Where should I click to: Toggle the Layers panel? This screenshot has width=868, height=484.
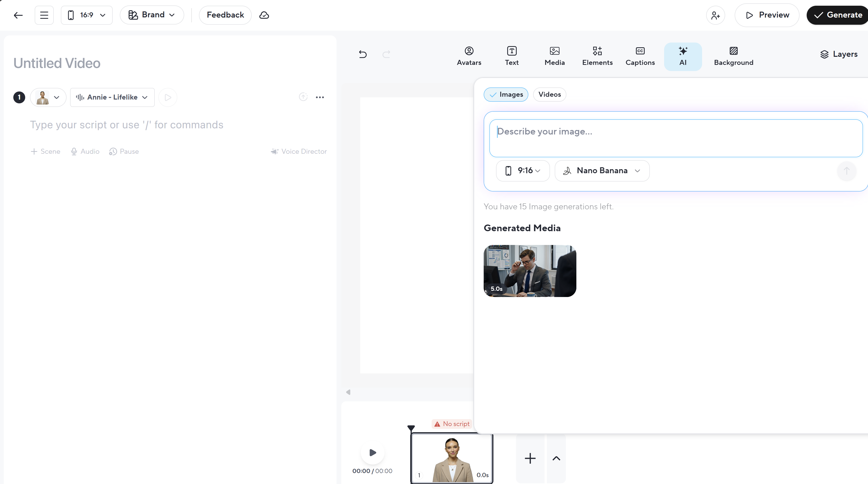838,54
